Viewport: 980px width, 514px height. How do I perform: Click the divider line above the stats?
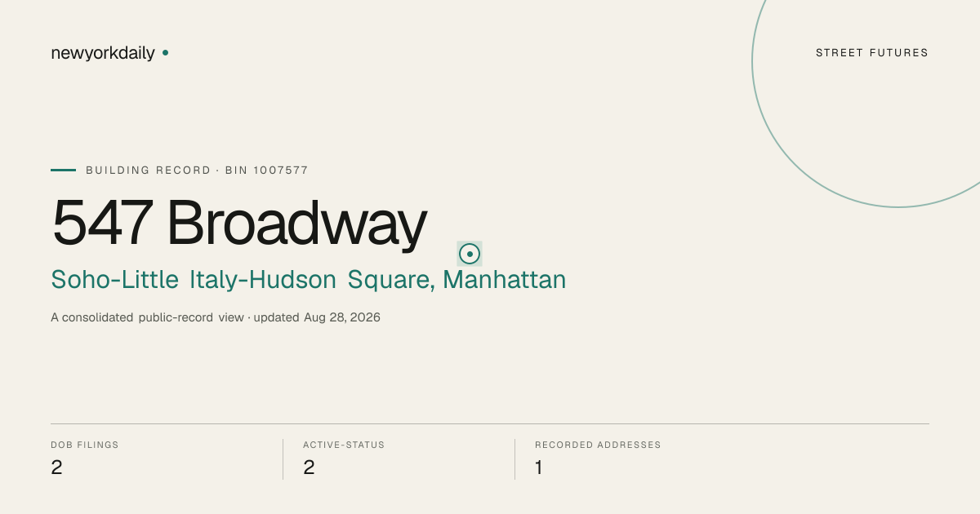[490, 423]
